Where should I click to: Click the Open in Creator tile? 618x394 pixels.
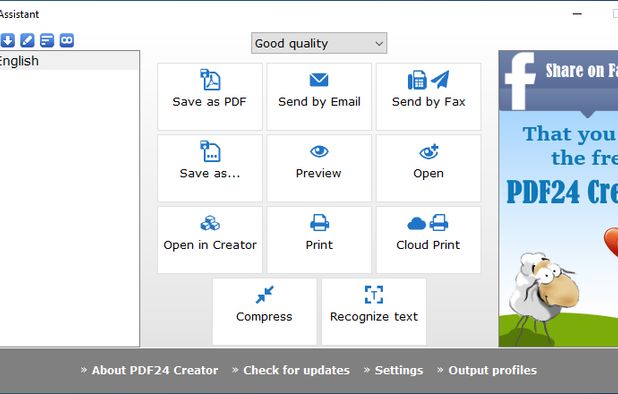[210, 240]
